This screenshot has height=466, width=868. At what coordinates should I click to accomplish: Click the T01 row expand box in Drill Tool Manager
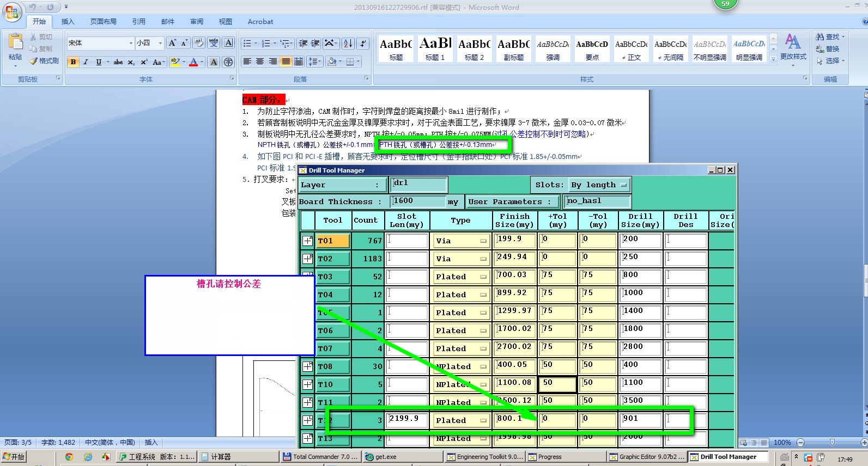tap(308, 241)
